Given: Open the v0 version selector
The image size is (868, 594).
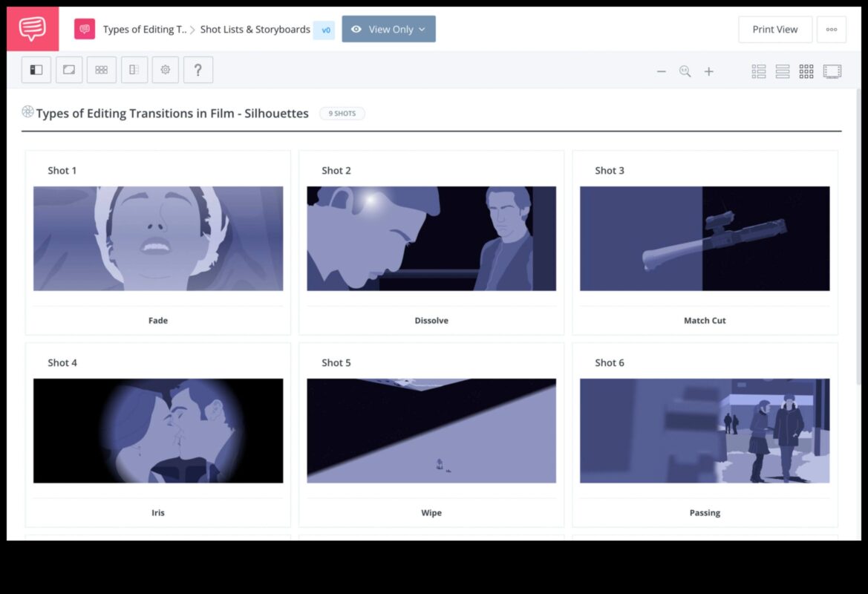Looking at the screenshot, I should [324, 30].
